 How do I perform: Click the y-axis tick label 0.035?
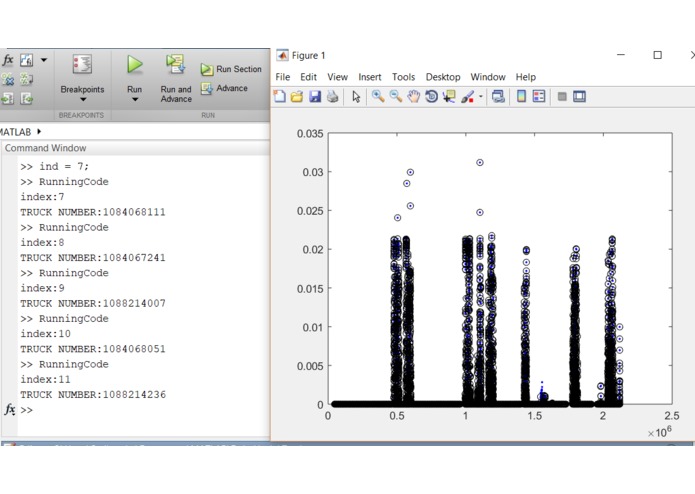pyautogui.click(x=310, y=134)
